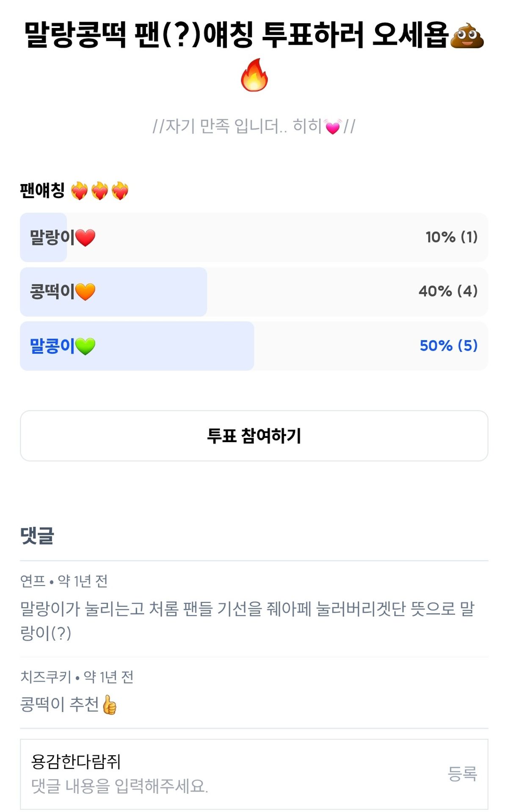Click the flaming heart emojis beside 팬애칭

tap(99, 191)
